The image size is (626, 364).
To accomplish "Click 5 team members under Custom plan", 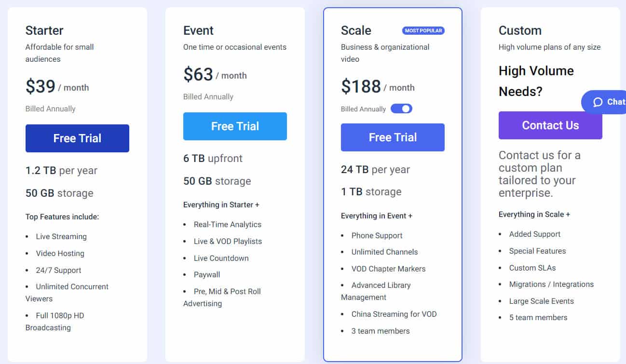I will point(538,317).
